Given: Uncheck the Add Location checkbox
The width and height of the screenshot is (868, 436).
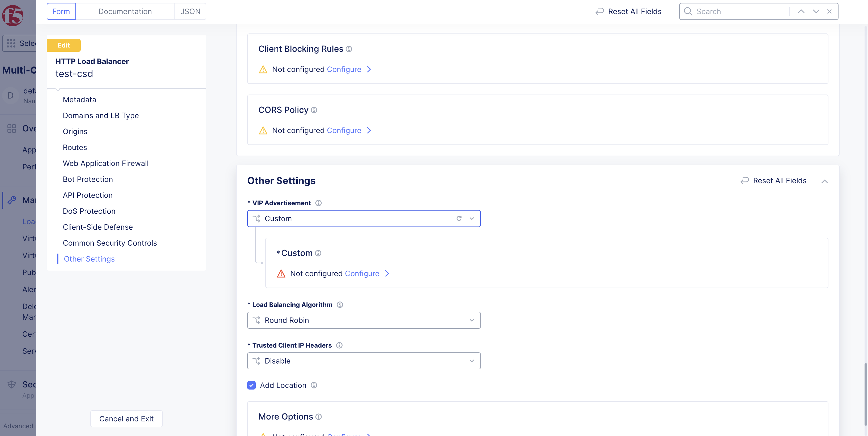Looking at the screenshot, I should (251, 385).
